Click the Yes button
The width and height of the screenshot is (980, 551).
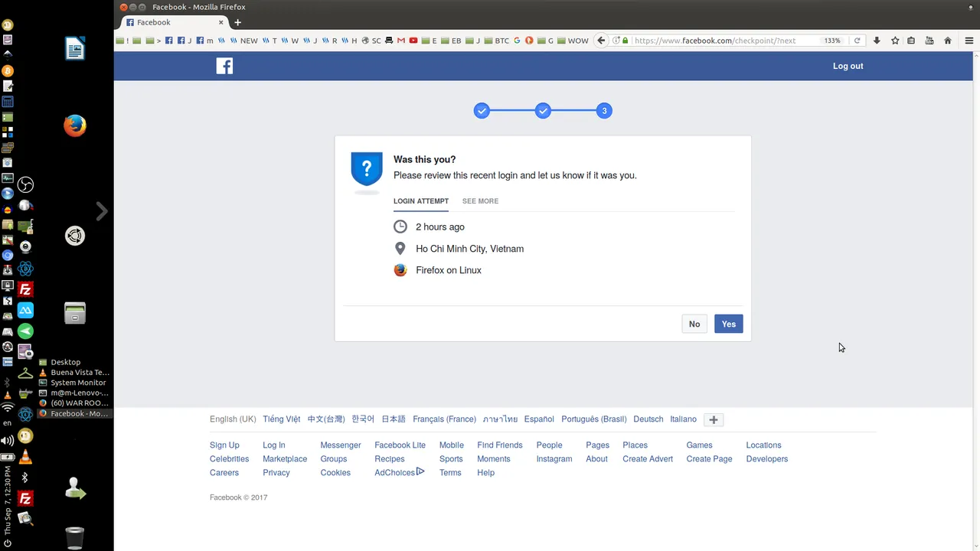click(728, 324)
